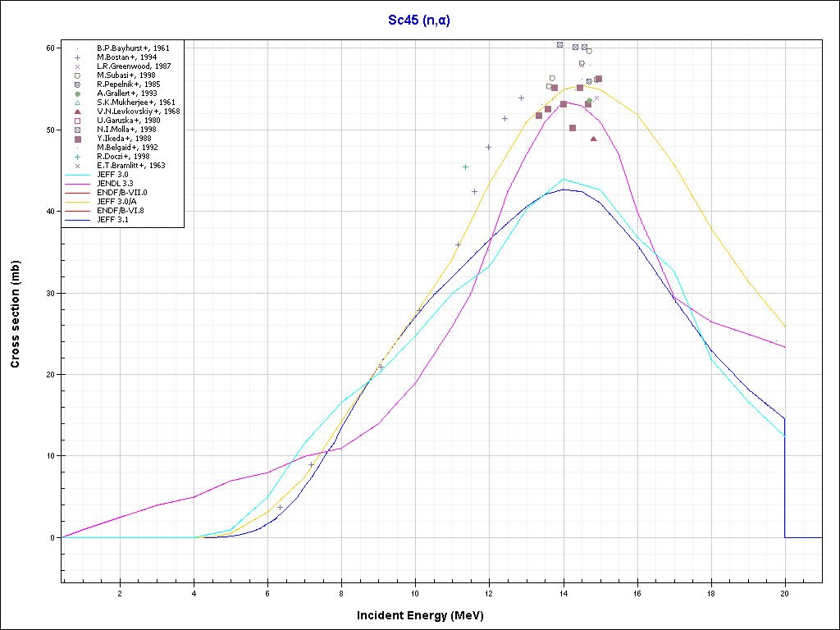This screenshot has height=630, width=840.
Task: Select the Incident Energy (MeV) axis title
Action: pyautogui.click(x=425, y=615)
